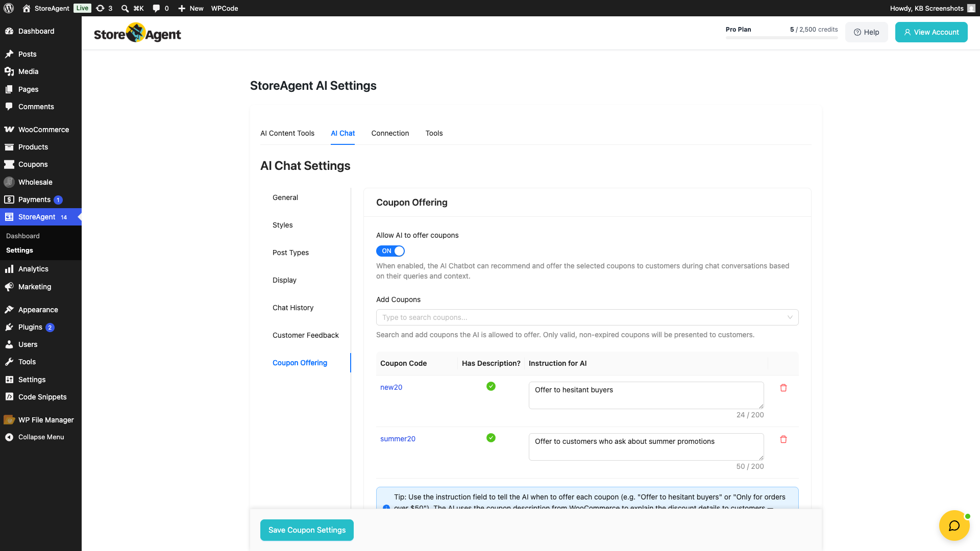Click Save Coupon Settings button

coord(307,530)
